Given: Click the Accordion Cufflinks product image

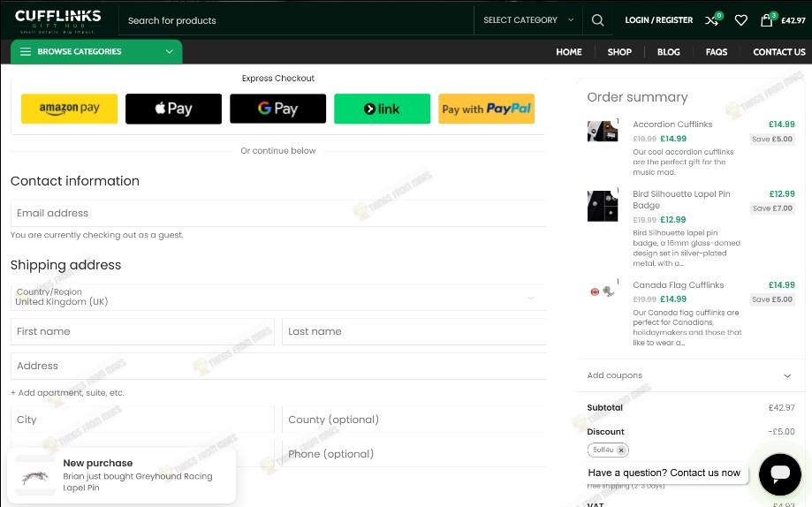Looking at the screenshot, I should [603, 131].
